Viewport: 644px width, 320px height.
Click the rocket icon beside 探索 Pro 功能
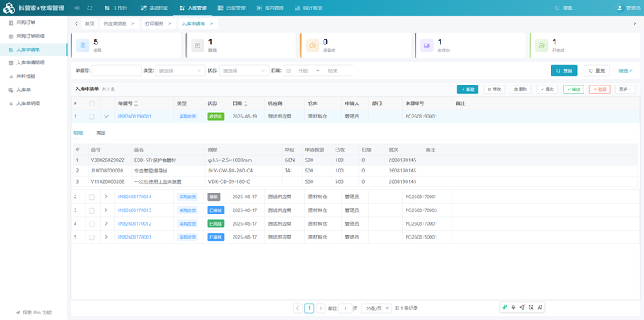point(18,313)
